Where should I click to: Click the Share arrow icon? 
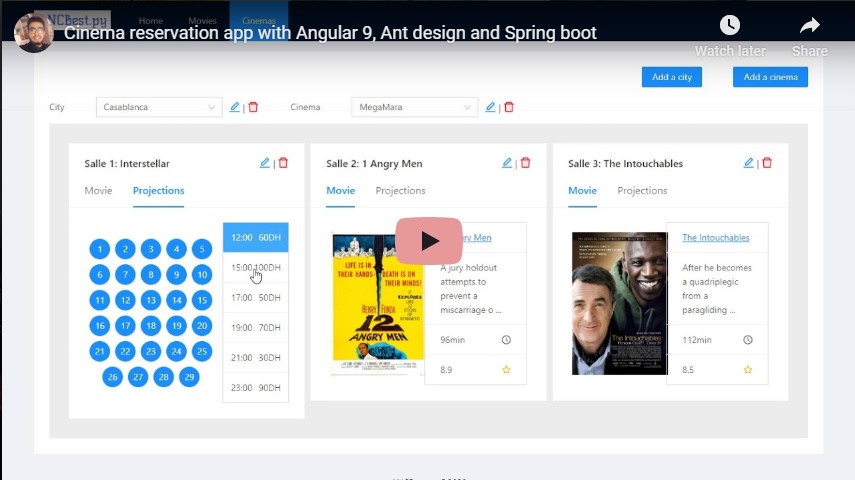coord(810,25)
